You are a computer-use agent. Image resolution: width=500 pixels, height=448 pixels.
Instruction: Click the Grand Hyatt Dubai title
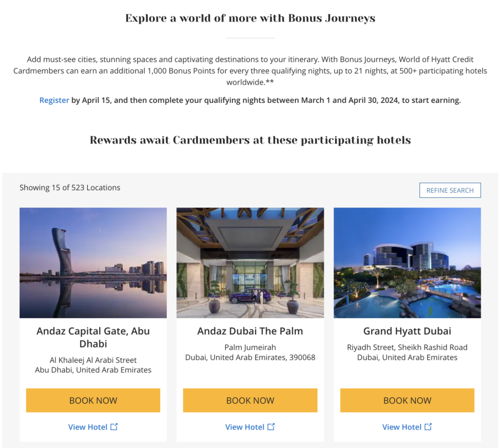[x=407, y=331]
